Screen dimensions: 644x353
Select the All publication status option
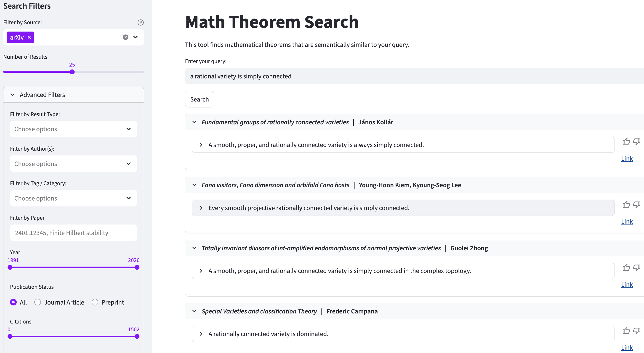13,302
